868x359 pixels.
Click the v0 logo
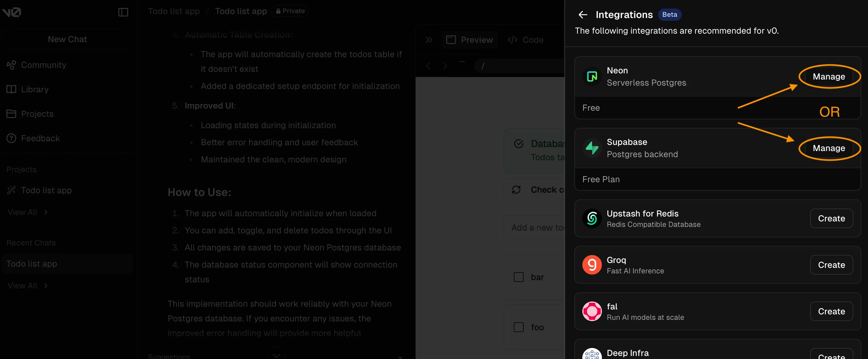coord(12,13)
